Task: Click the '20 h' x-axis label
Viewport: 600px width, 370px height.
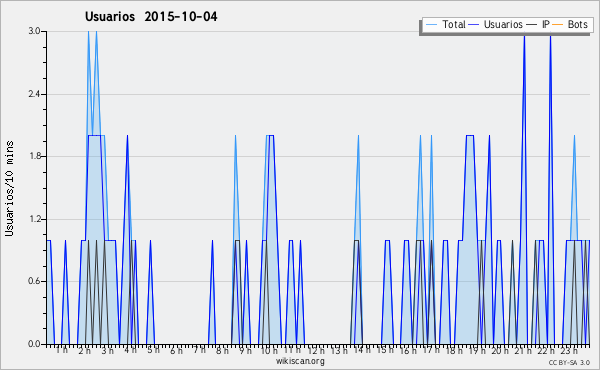Action: [x=500, y=350]
